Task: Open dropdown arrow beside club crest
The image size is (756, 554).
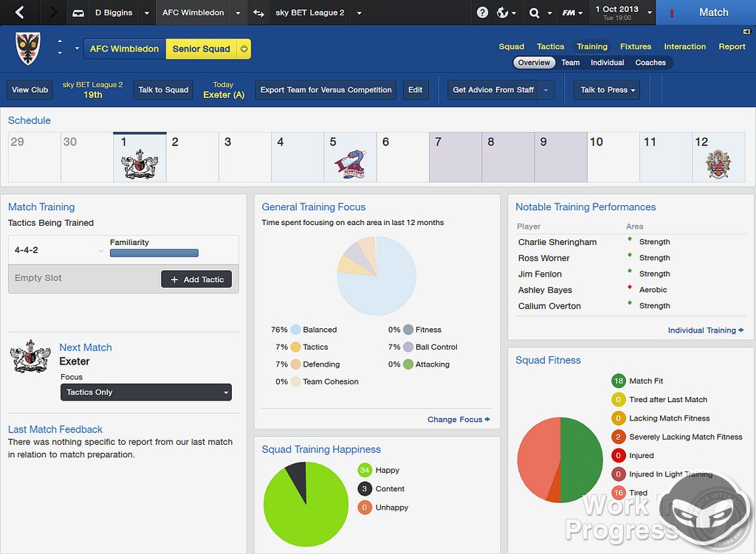Action: click(77, 48)
